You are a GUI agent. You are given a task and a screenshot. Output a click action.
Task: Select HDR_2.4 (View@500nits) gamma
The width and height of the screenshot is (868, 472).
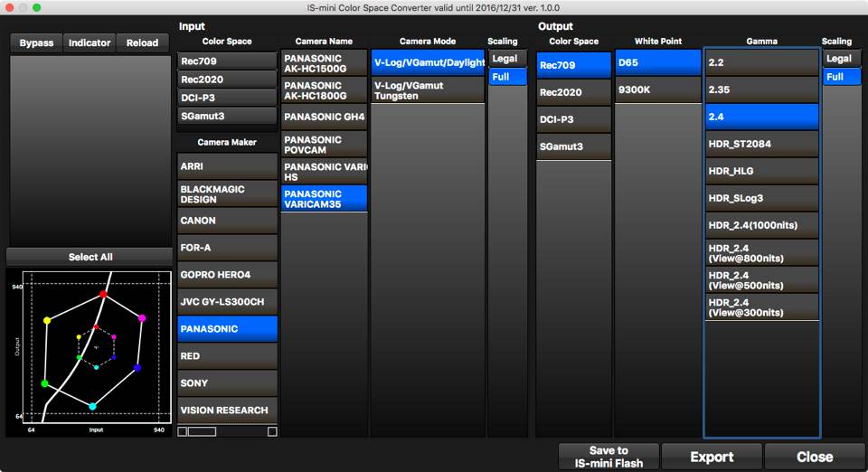(x=761, y=280)
